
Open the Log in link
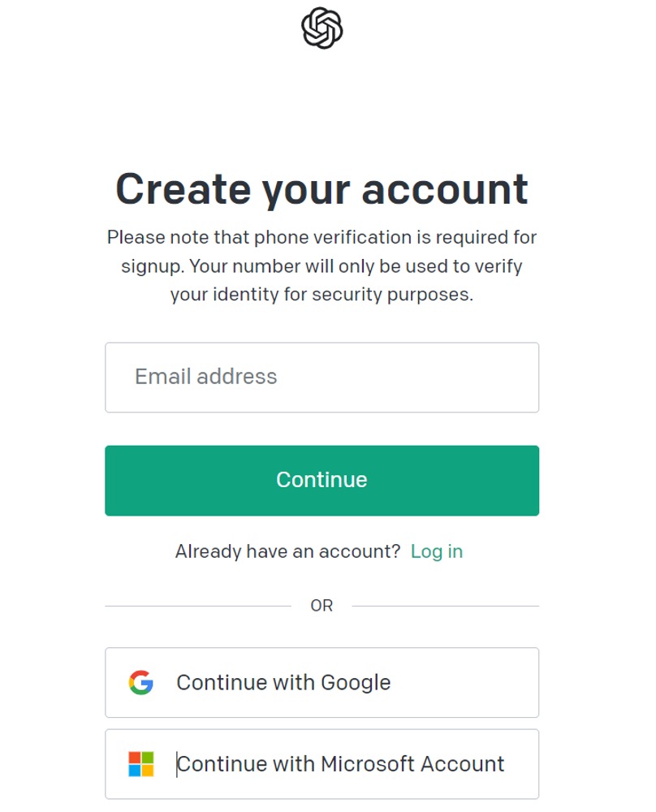point(437,552)
